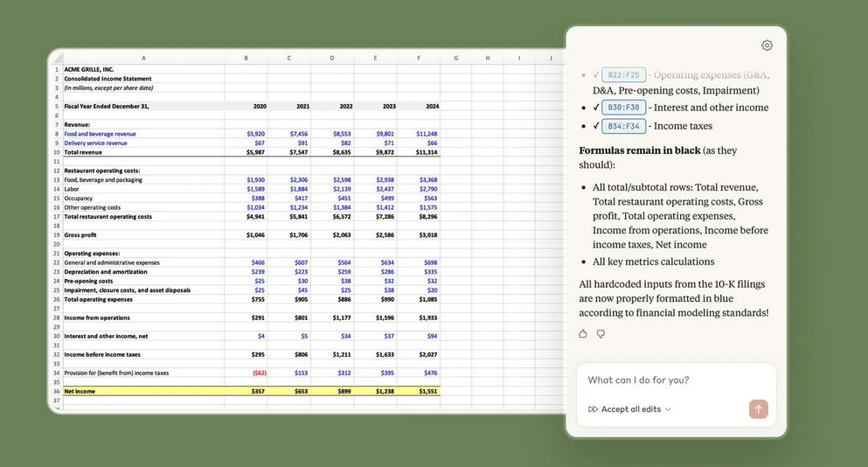Select Total operating expenses value $1,085

click(x=419, y=299)
